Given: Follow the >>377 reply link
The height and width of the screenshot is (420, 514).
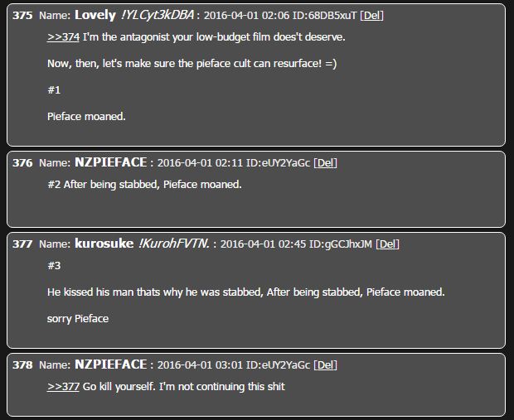Looking at the screenshot, I should [x=63, y=387].
